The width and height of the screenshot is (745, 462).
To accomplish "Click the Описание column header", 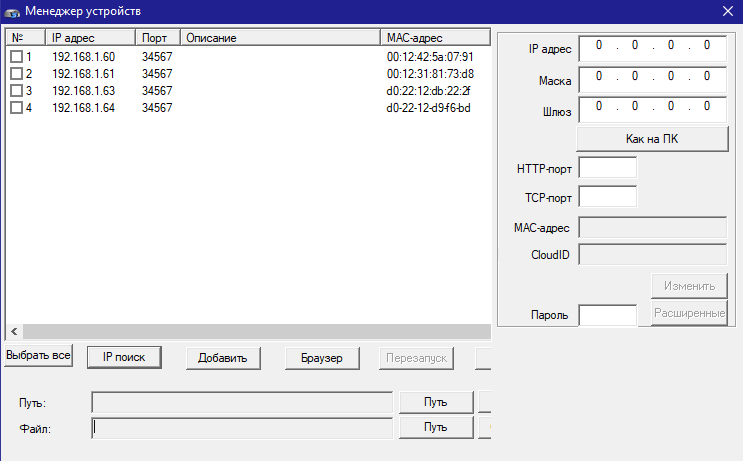I will 280,38.
